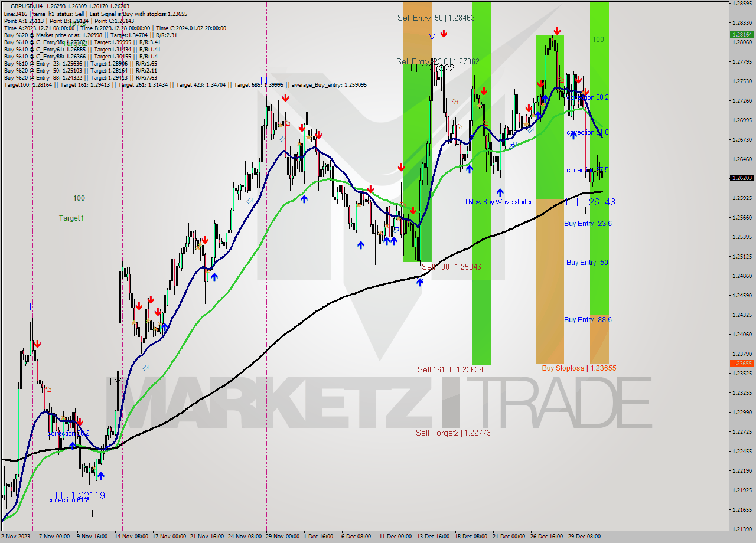Click the 1.28595 price axis value
Viewport: 756px width, 543px height.
[742, 4]
